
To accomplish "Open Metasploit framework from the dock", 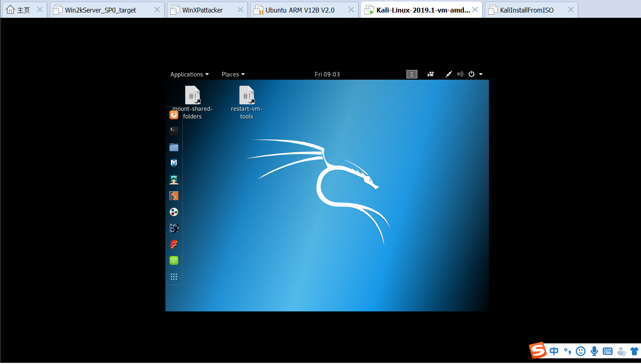I will click(x=174, y=163).
